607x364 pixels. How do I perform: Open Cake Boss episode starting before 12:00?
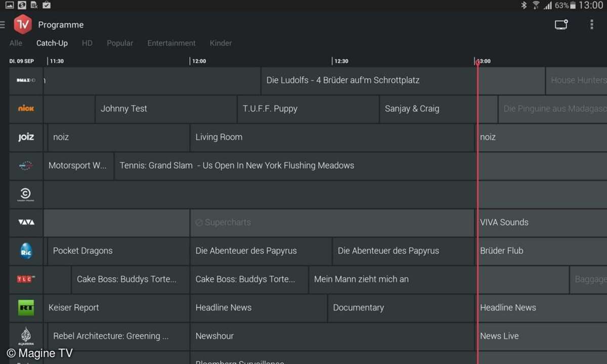click(x=131, y=279)
